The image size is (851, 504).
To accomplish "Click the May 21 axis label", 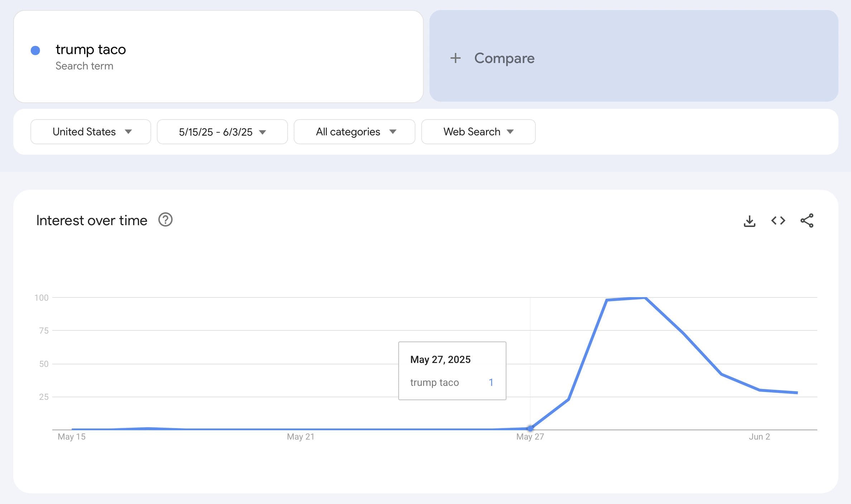I will (301, 437).
